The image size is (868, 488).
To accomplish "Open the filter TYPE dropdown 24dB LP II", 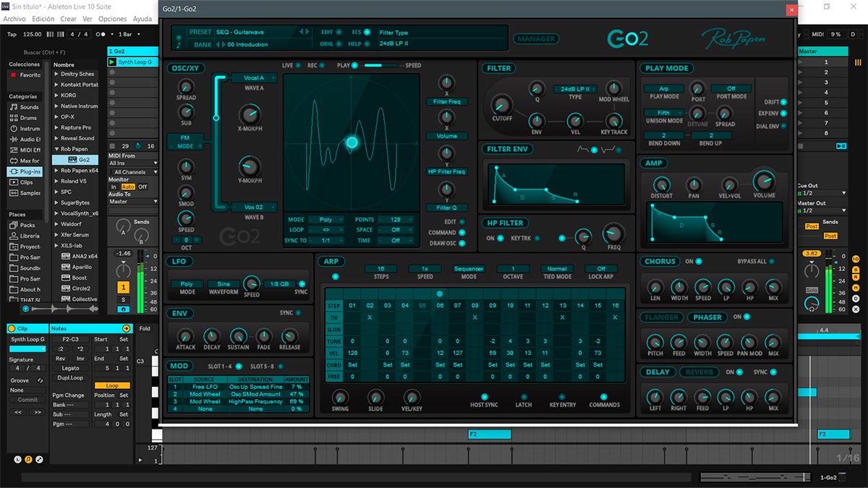I will (x=575, y=89).
